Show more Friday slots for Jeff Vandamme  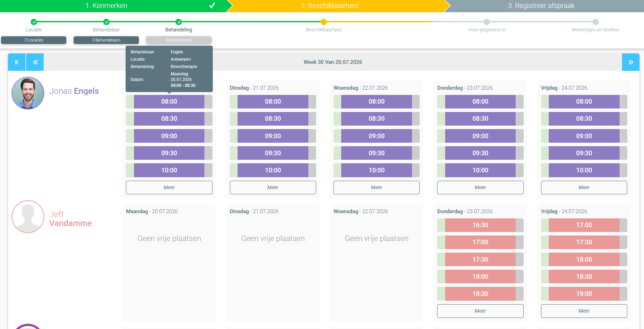584,311
